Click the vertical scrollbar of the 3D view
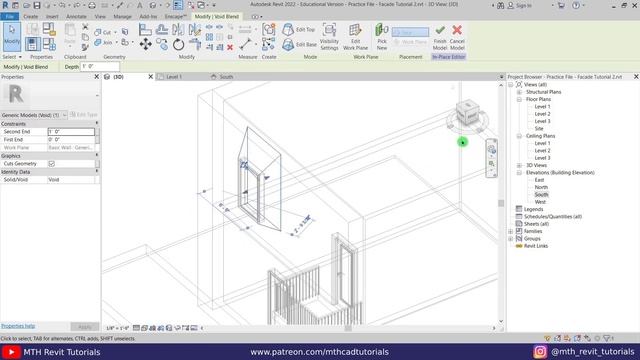 501,203
